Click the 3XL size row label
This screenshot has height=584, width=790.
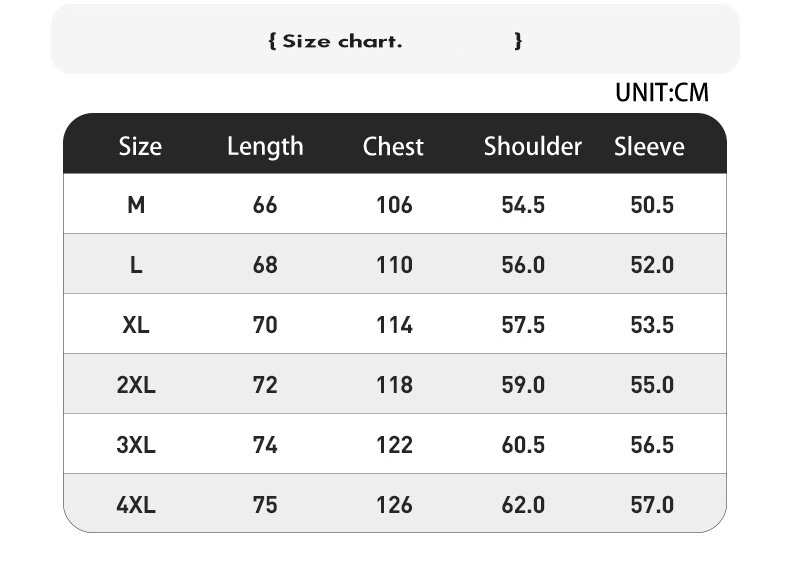(136, 445)
